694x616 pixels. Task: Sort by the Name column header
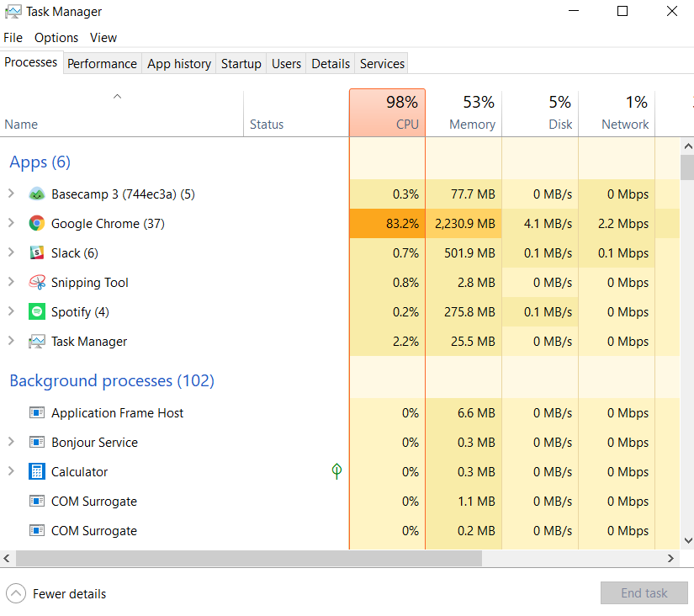tap(121, 113)
